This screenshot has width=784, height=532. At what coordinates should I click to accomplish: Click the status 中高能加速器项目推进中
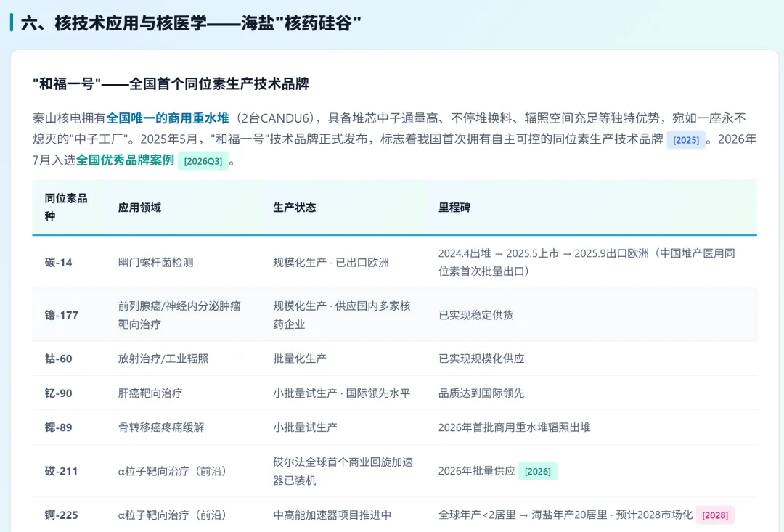332,515
